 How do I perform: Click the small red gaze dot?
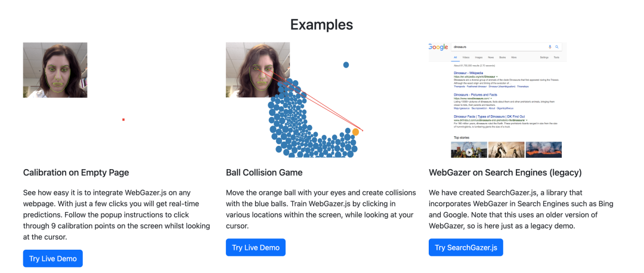pyautogui.click(x=123, y=119)
